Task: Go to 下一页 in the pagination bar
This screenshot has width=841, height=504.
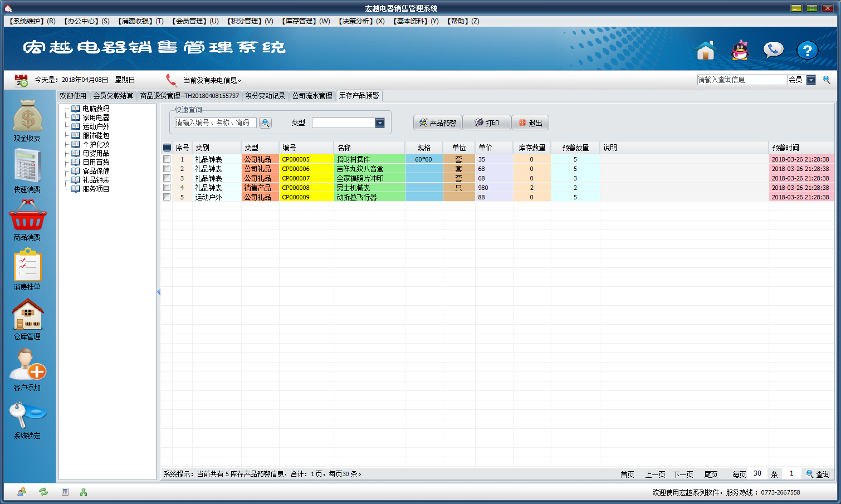Action: click(683, 474)
